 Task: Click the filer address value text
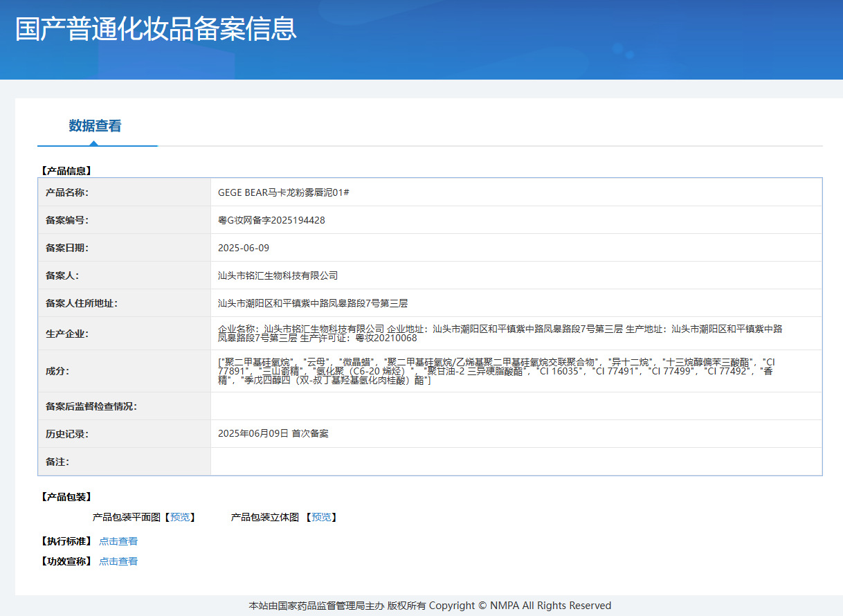[313, 303]
